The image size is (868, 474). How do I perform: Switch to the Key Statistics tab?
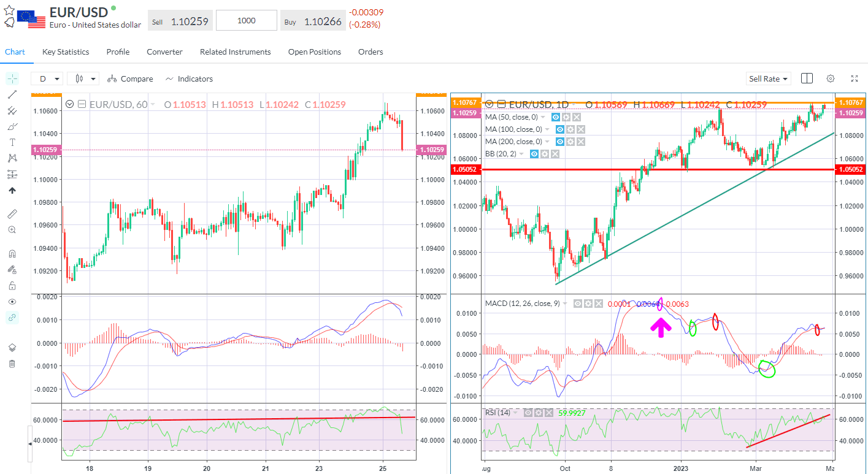coord(65,52)
